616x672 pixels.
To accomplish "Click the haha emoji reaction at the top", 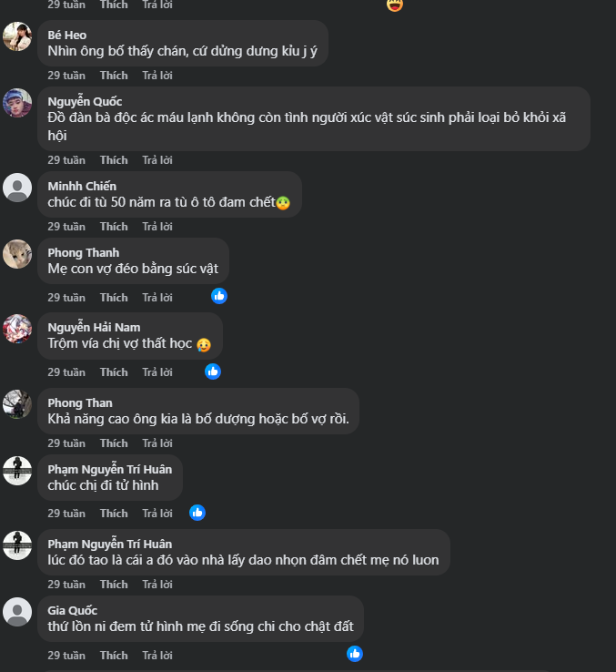I will coord(394,5).
